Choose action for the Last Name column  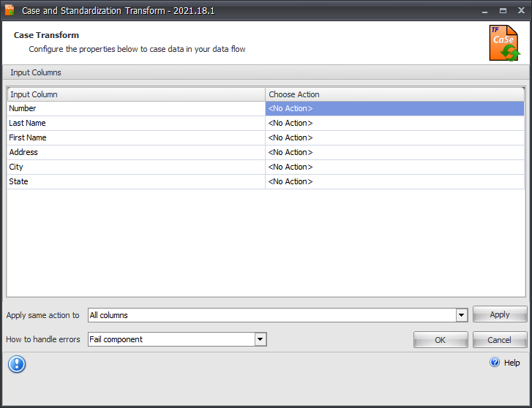tap(394, 123)
